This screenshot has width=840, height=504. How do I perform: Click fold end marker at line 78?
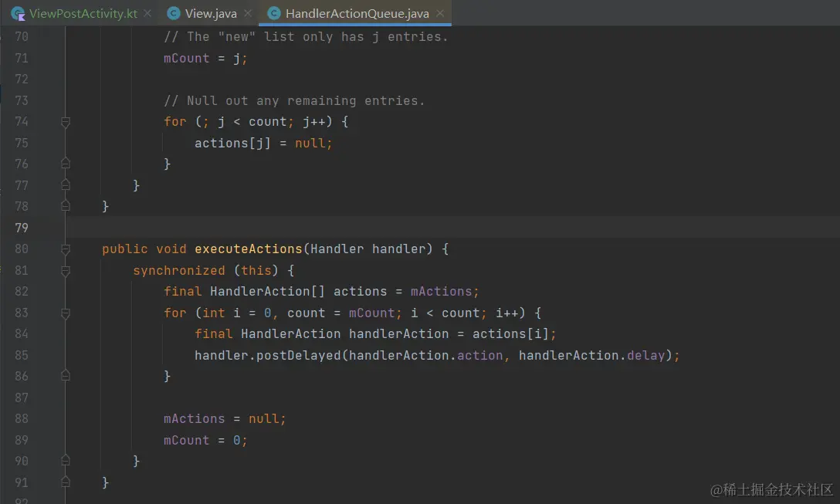(66, 205)
